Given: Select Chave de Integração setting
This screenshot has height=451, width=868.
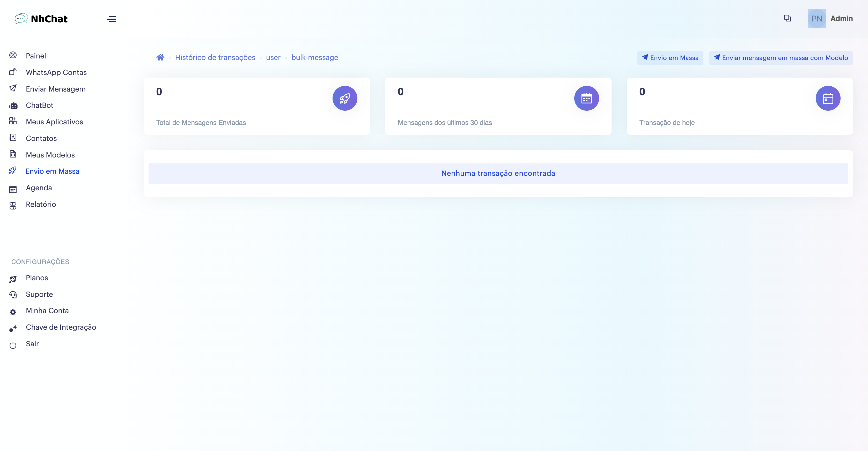Looking at the screenshot, I should click(61, 327).
